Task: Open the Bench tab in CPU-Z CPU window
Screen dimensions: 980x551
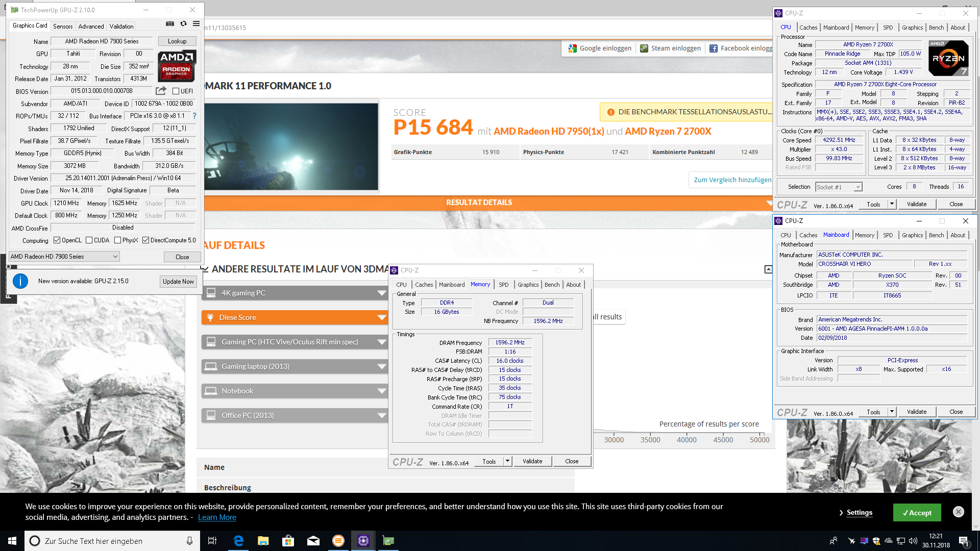Action: (936, 28)
